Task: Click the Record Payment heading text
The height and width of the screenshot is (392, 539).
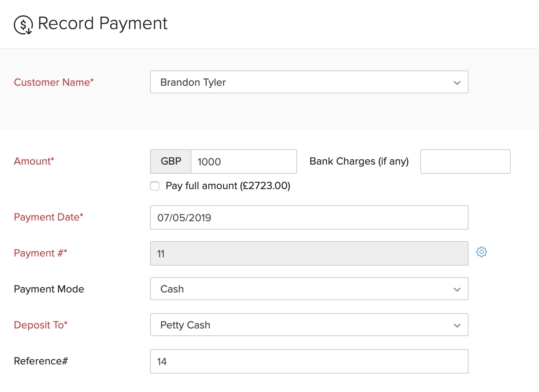Action: click(x=103, y=23)
